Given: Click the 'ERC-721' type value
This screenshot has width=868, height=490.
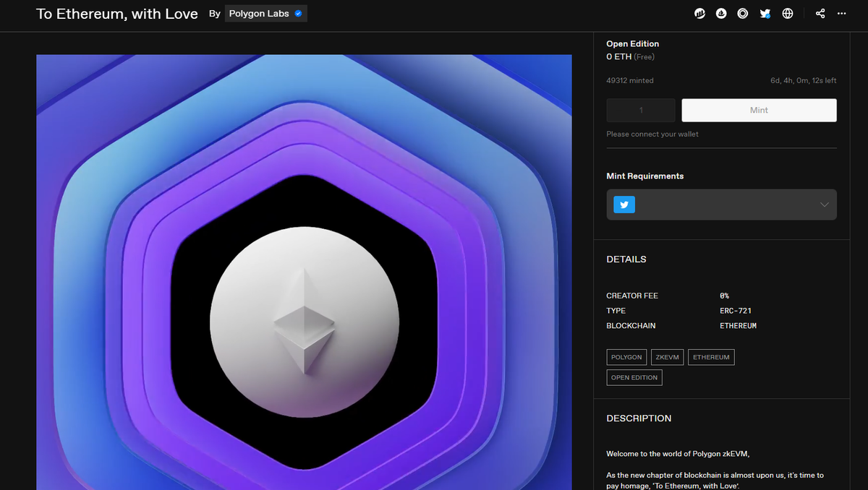Looking at the screenshot, I should 736,311.
